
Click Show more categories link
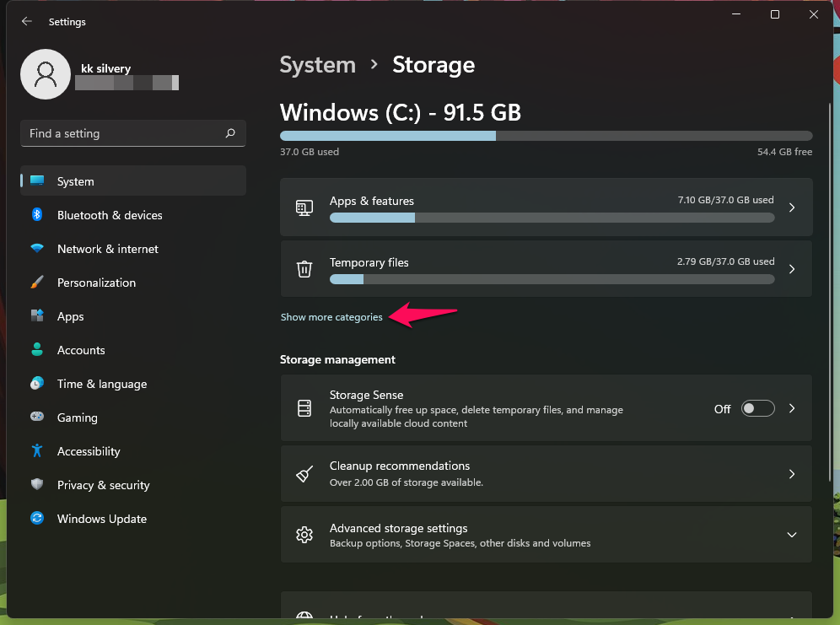331,317
